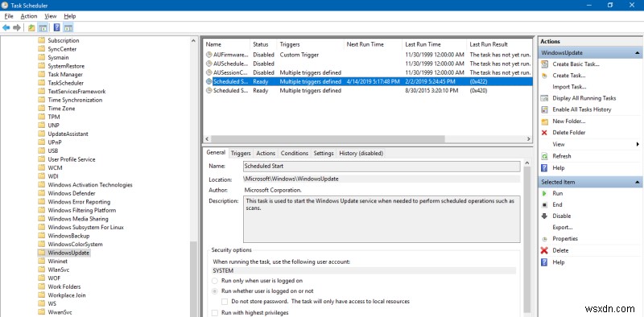Image resolution: width=644 pixels, height=317 pixels.
Task: Select the Windows Defender folder in tree
Action: point(72,193)
